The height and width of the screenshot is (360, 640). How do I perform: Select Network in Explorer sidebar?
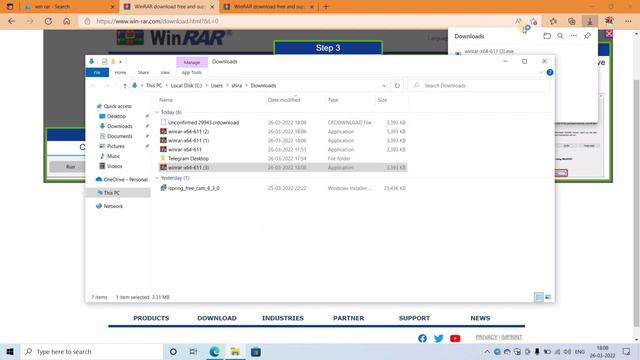tap(113, 206)
